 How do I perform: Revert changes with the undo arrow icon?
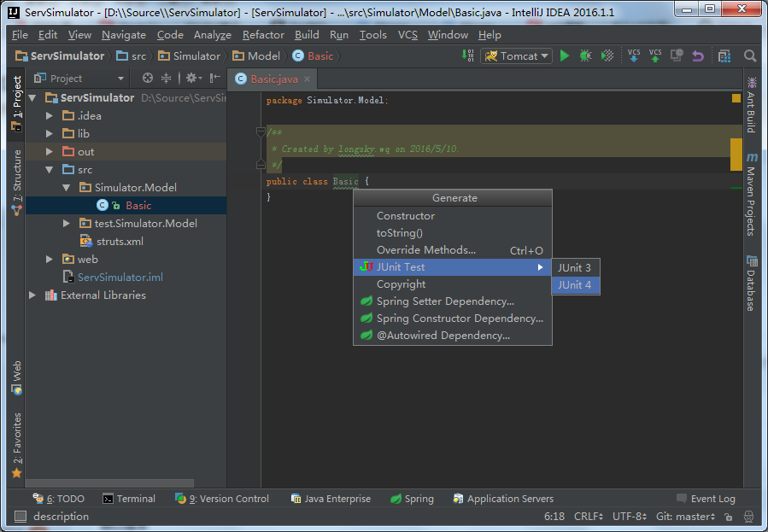click(x=698, y=56)
